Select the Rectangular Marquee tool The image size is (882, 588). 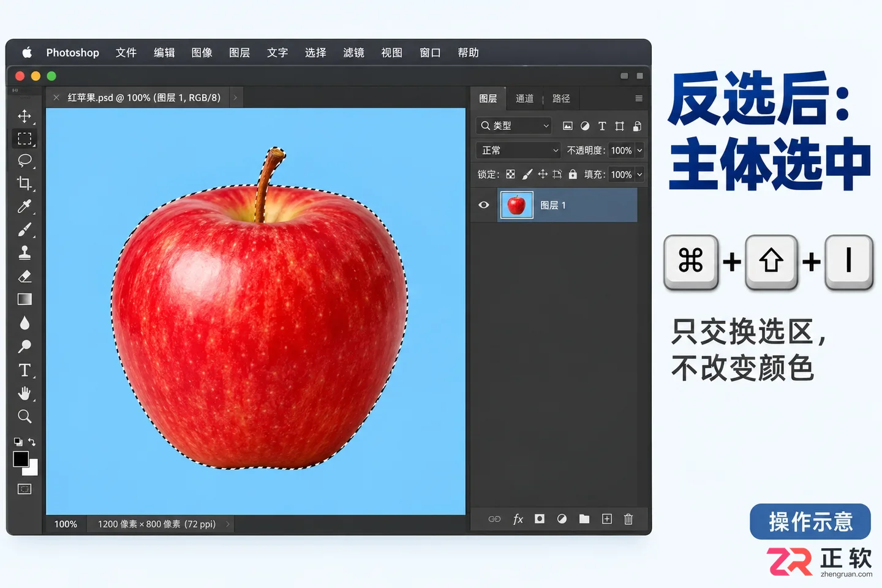pyautogui.click(x=24, y=139)
